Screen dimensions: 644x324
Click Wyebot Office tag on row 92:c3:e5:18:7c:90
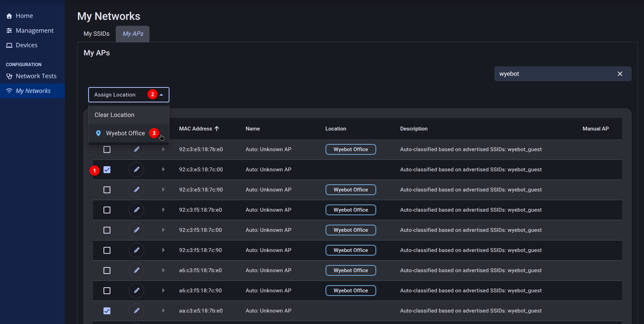[351, 190]
